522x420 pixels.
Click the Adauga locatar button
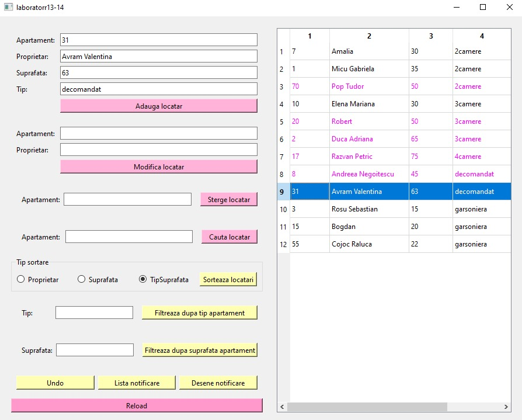[x=158, y=106]
